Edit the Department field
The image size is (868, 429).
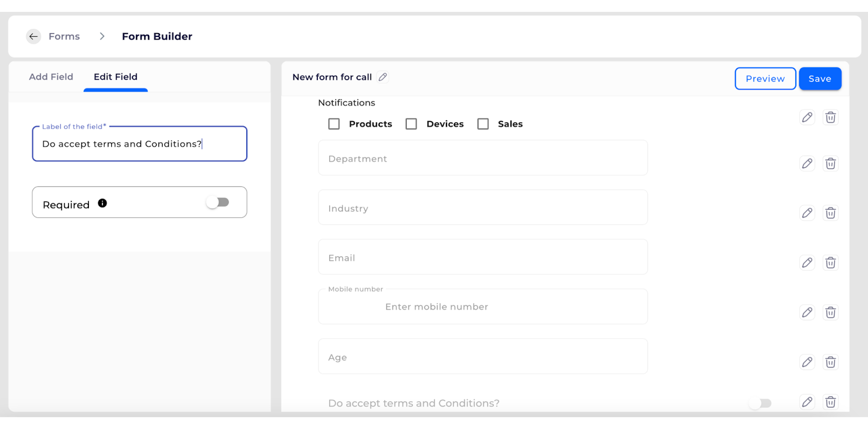click(807, 163)
